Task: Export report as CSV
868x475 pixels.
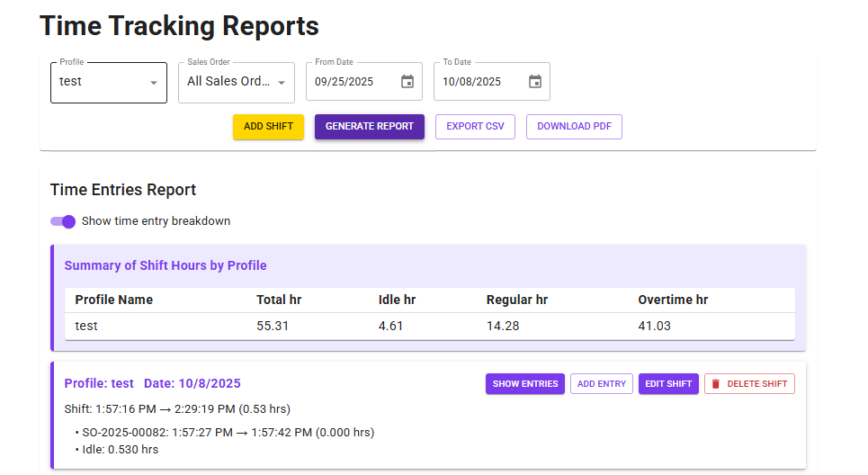Action: (x=475, y=127)
